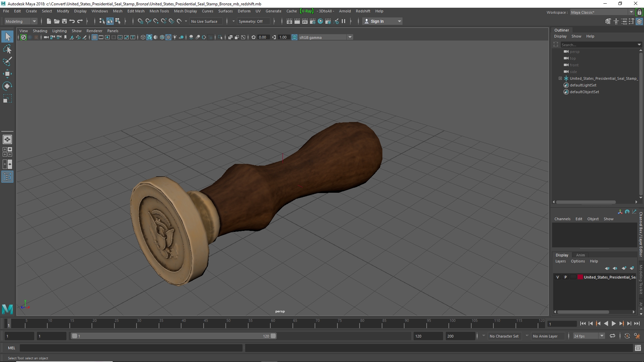This screenshot has height=362, width=644.
Task: Open the Channels menu in Channel Box
Action: point(562,219)
